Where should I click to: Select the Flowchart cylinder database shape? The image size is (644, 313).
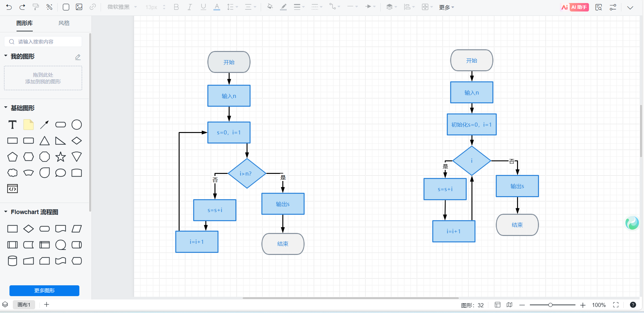[12, 261]
